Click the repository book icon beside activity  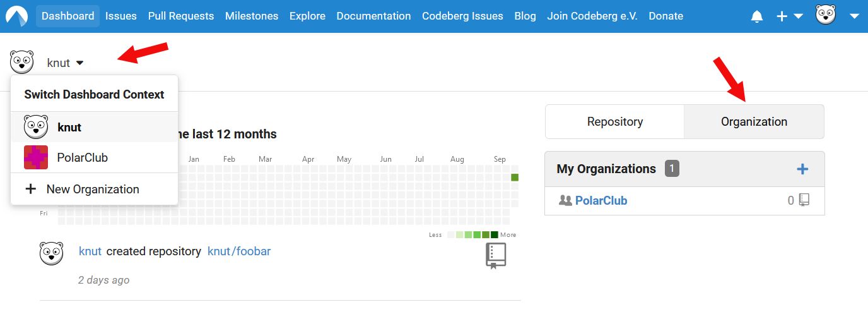coord(496,255)
